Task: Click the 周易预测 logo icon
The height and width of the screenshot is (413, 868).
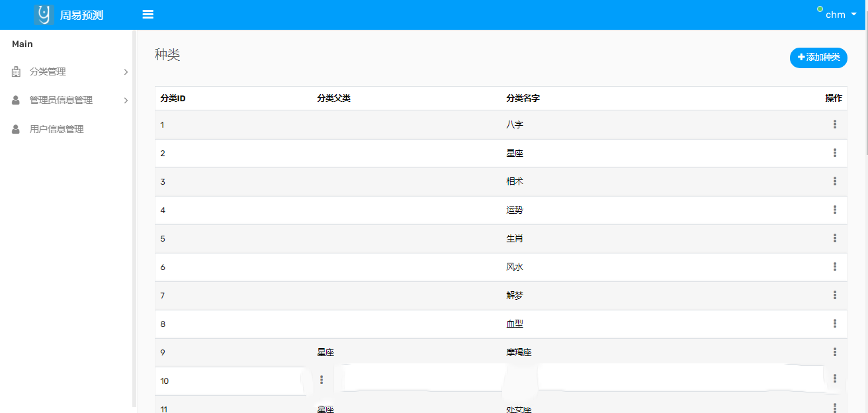Action: [x=44, y=15]
